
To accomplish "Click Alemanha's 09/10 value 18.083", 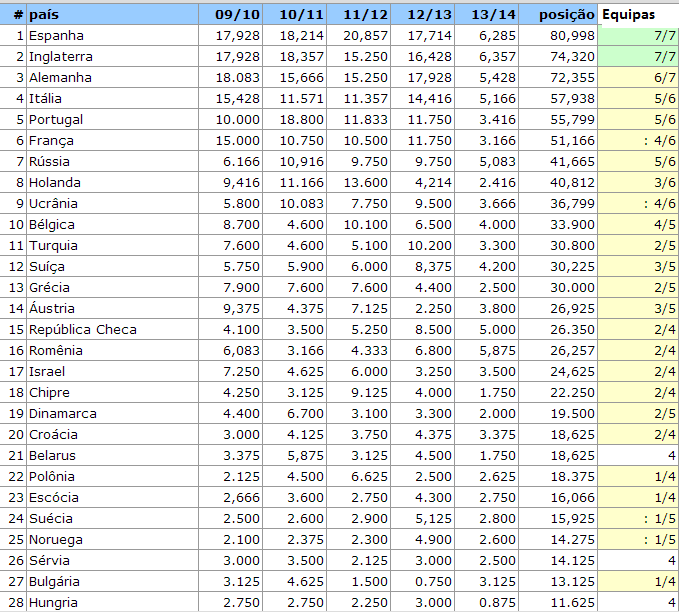I will [237, 78].
